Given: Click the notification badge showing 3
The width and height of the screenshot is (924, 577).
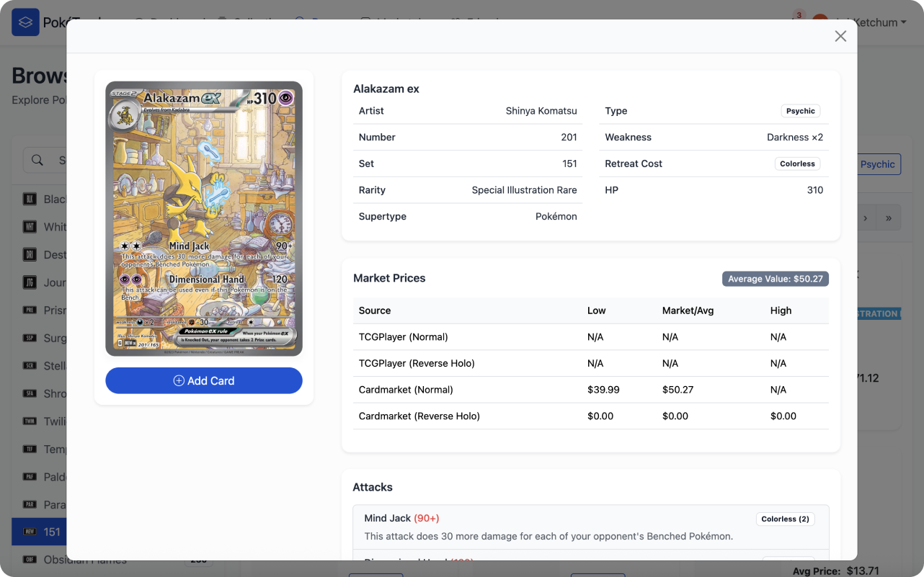Looking at the screenshot, I should pyautogui.click(x=799, y=15).
